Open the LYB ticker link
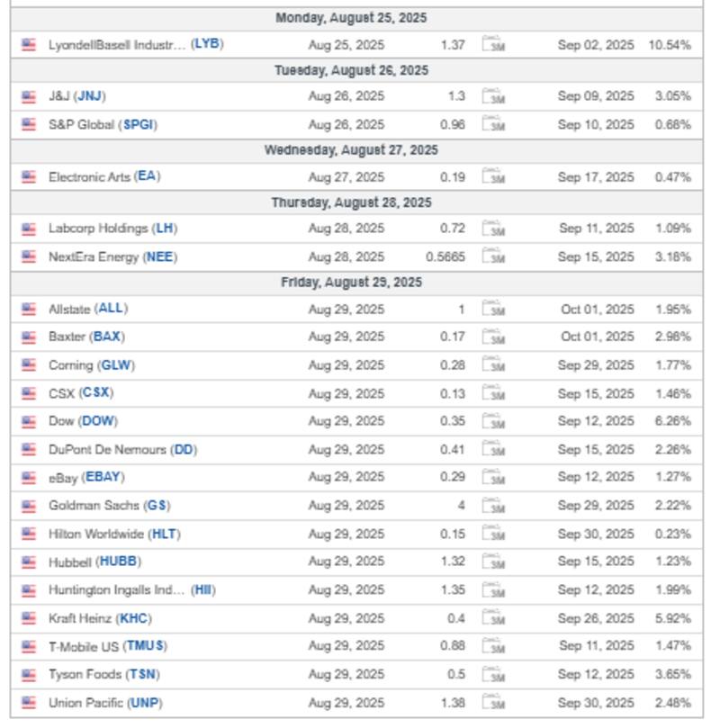Screen dimensions: 720x728 (208, 44)
